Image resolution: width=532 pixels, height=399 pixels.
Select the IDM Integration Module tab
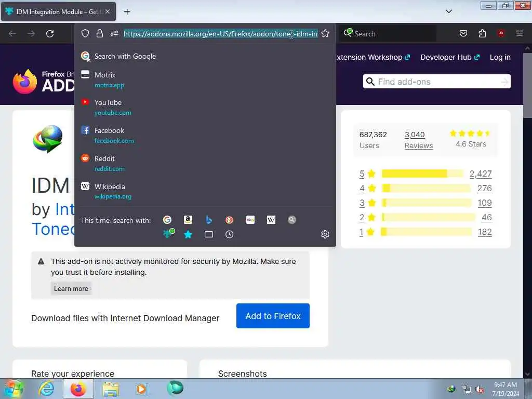pos(58,11)
